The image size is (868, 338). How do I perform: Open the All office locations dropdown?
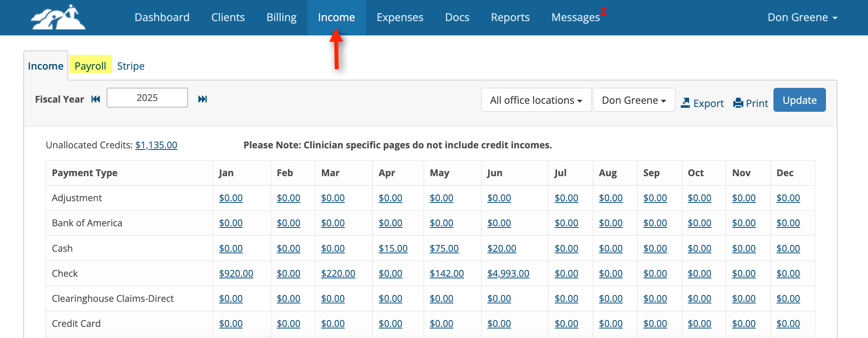pos(536,100)
